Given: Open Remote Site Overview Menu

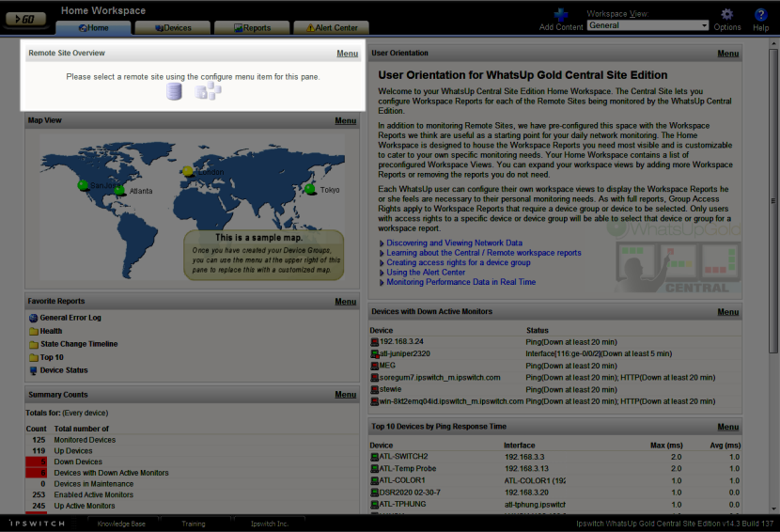Looking at the screenshot, I should [x=347, y=54].
